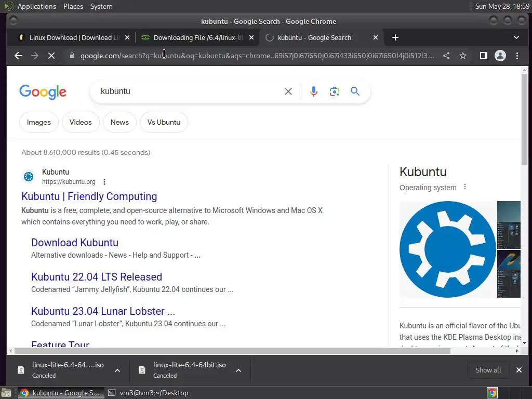This screenshot has width=532, height=399.
Task: Bookmark this page with star icon
Action: (x=463, y=56)
